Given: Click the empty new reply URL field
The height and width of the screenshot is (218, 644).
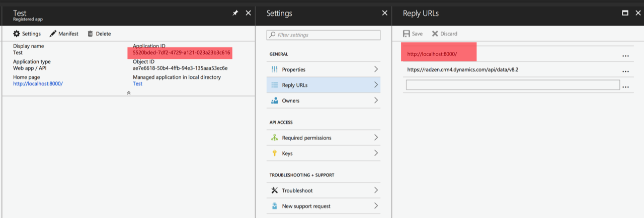Looking at the screenshot, I should (513, 85).
